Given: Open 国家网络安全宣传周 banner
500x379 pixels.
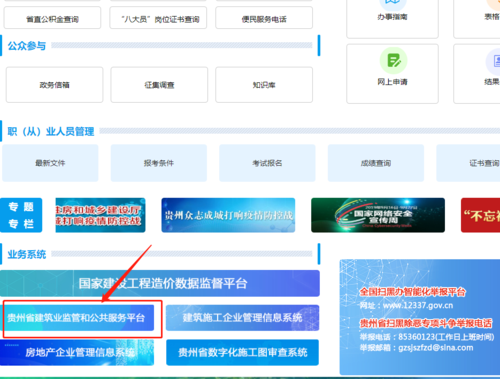Looking at the screenshot, I should point(378,215).
